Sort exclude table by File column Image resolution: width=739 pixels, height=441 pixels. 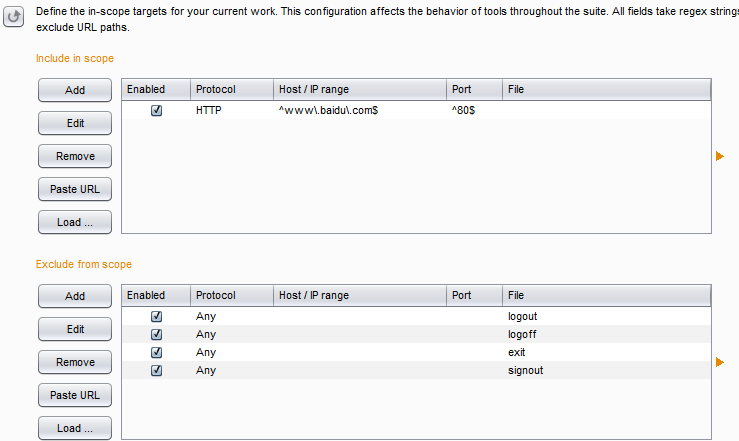[x=607, y=295]
